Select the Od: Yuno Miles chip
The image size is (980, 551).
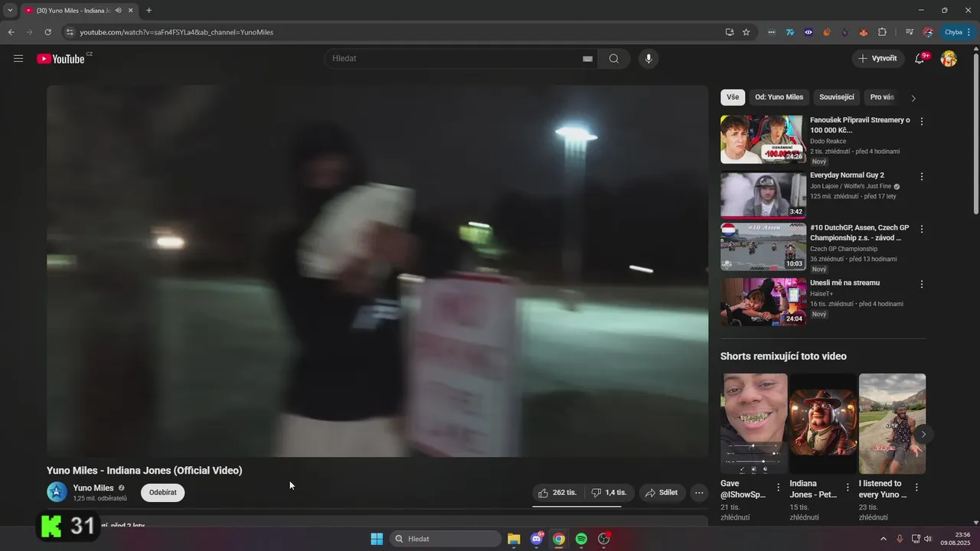tap(779, 97)
